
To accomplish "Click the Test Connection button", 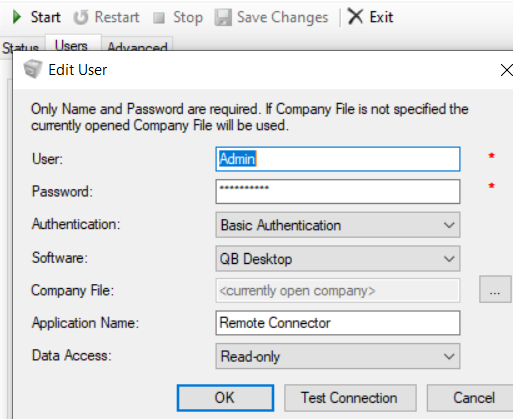I will pos(350,398).
